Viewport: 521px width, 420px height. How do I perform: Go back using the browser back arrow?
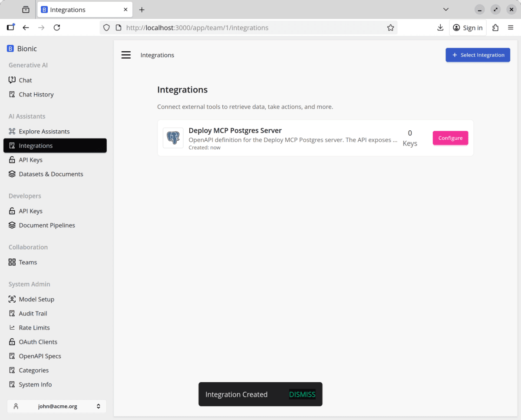point(26,28)
